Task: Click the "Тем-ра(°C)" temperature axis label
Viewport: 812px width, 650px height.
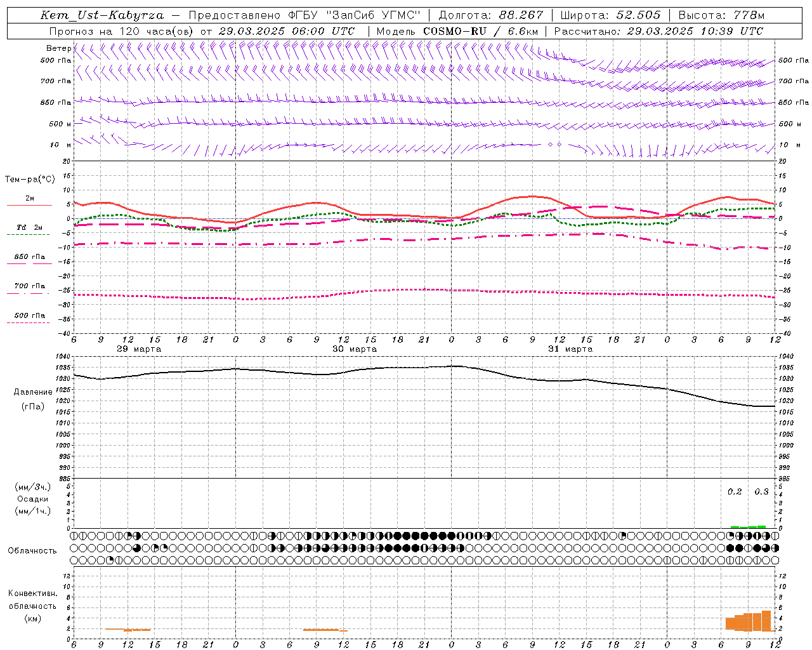Action: click(30, 180)
